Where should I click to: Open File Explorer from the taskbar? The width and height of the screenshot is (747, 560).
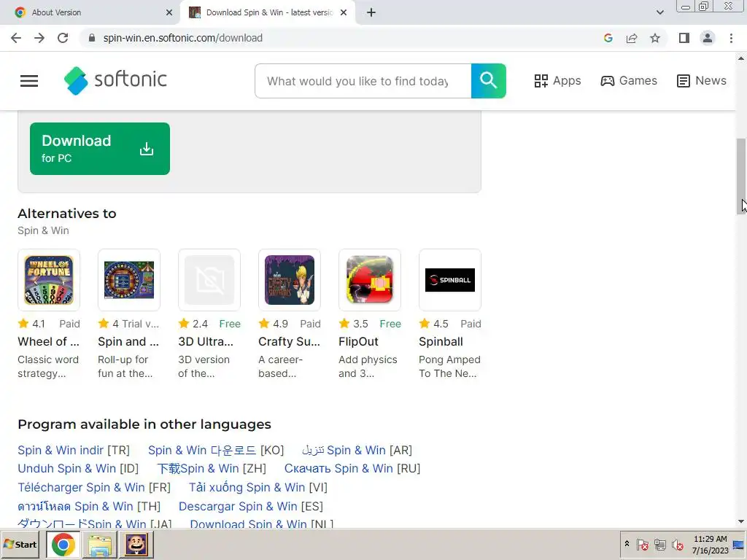click(99, 544)
